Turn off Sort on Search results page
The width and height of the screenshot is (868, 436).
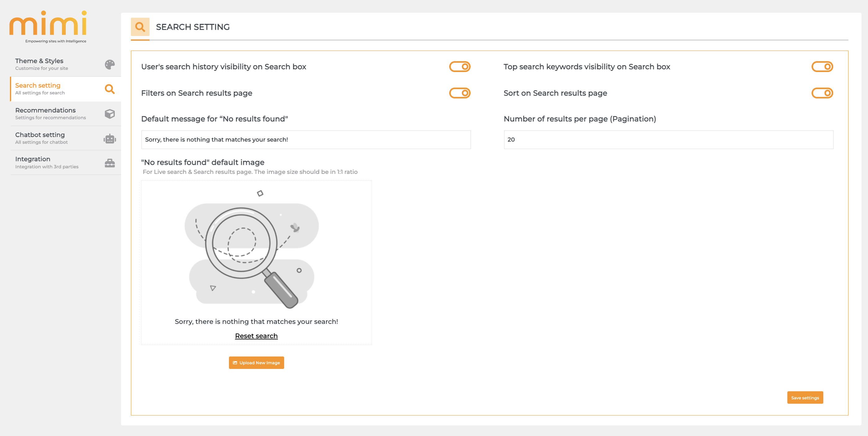822,93
